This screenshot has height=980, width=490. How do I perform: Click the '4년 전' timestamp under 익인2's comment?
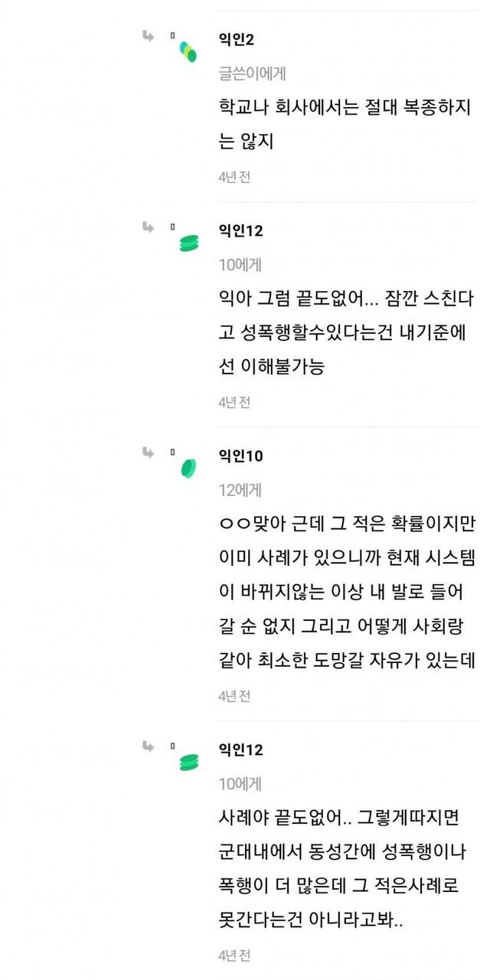point(234,177)
